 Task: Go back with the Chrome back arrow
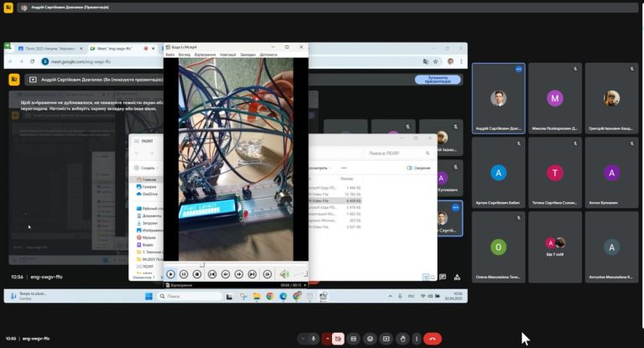pyautogui.click(x=11, y=61)
